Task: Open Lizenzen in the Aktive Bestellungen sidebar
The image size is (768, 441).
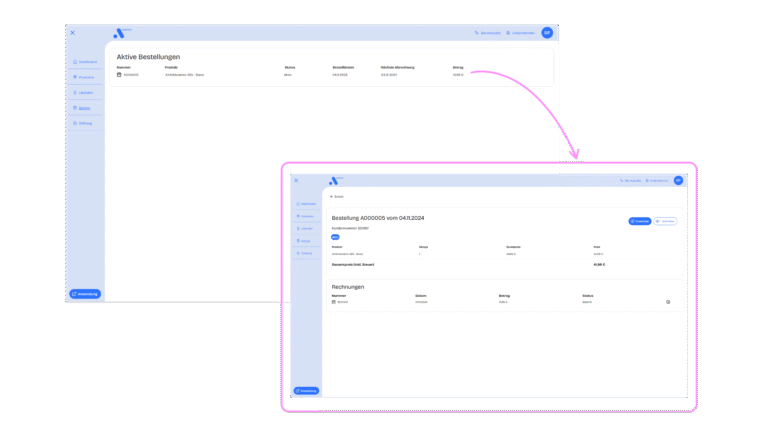Action: [x=86, y=92]
